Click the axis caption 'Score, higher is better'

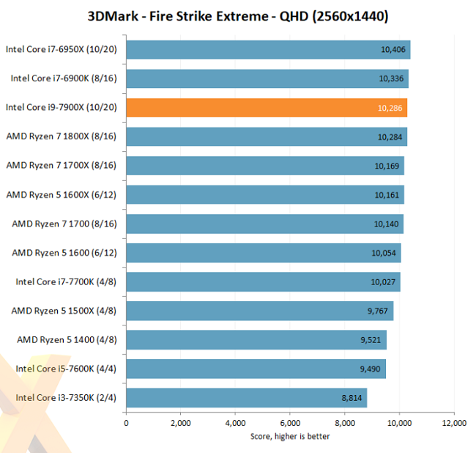(290, 437)
